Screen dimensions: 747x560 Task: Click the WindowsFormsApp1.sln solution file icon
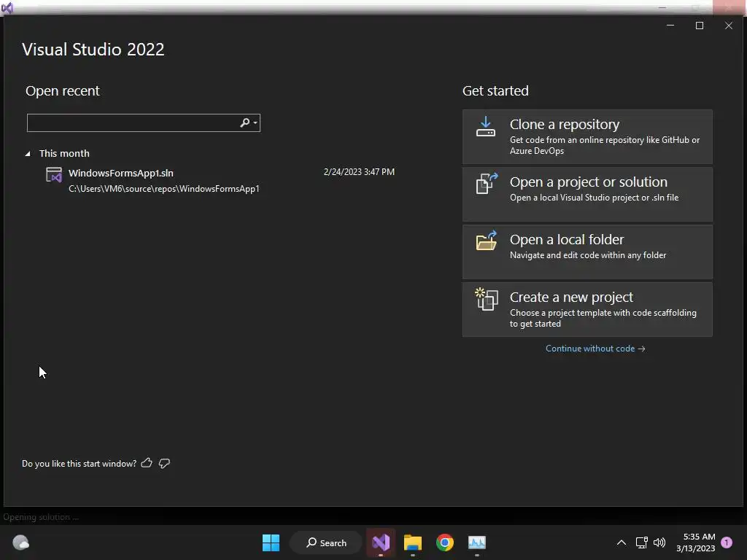pos(54,175)
